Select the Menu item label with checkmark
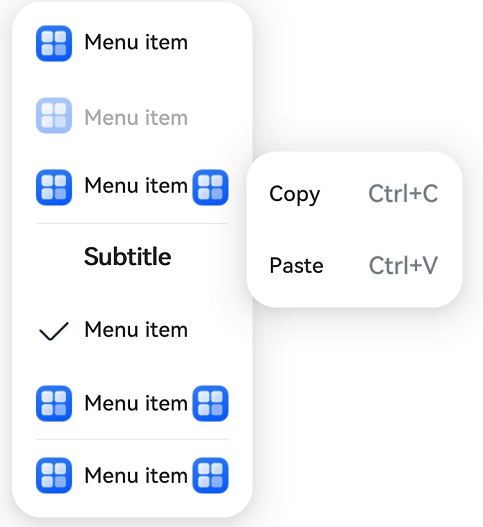 136,330
